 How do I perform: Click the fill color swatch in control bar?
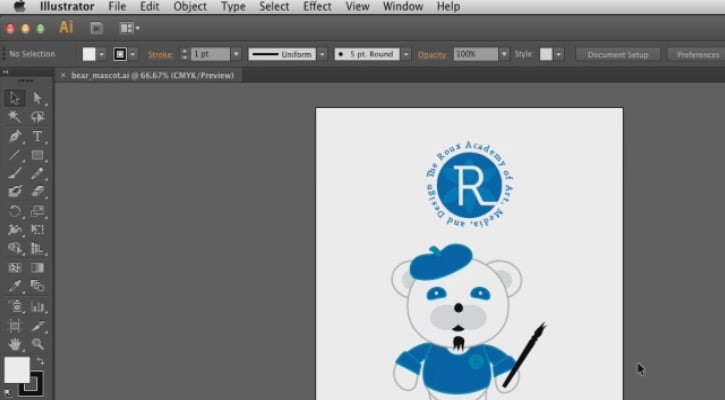pos(89,54)
